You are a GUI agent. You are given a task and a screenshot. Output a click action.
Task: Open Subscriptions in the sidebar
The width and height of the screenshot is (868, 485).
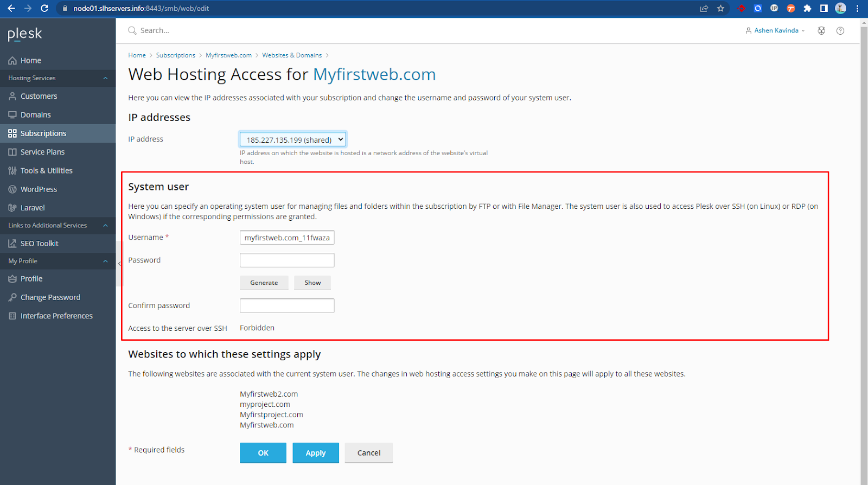43,133
